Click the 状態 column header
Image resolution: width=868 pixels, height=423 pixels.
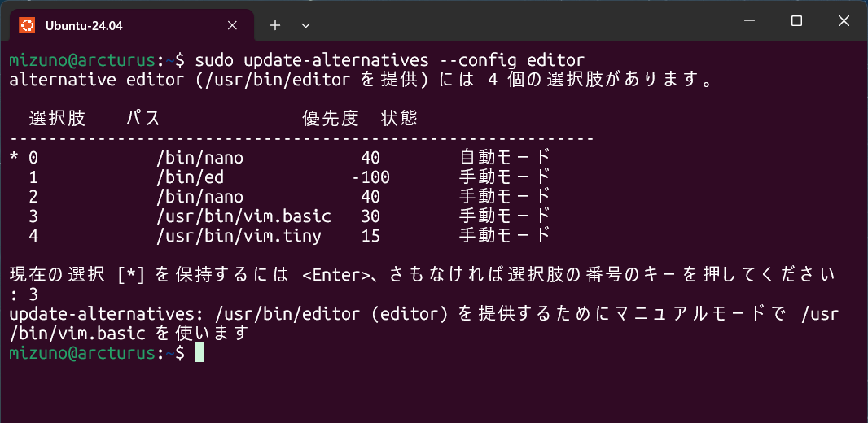pyautogui.click(x=399, y=119)
